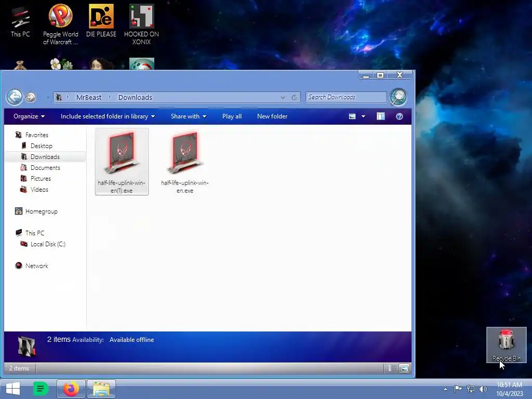Go back with Explorer back arrow
Screen dimensions: 532x399
[x=15, y=97]
